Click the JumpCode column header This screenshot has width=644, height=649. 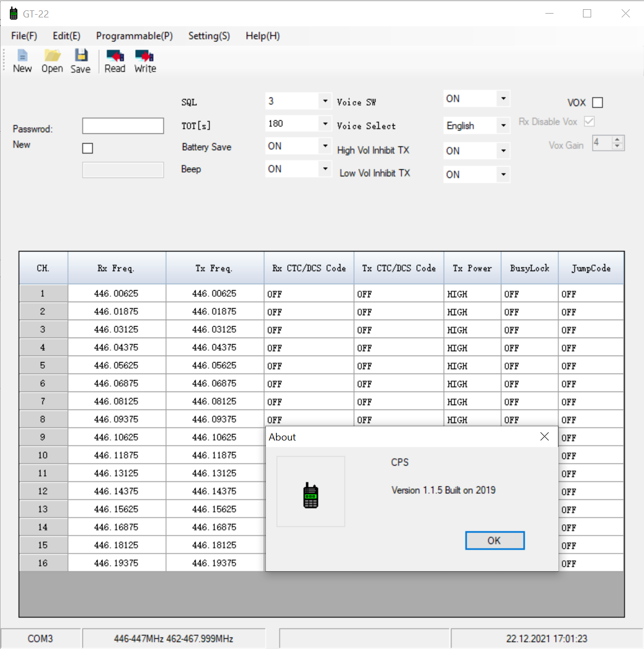click(591, 268)
